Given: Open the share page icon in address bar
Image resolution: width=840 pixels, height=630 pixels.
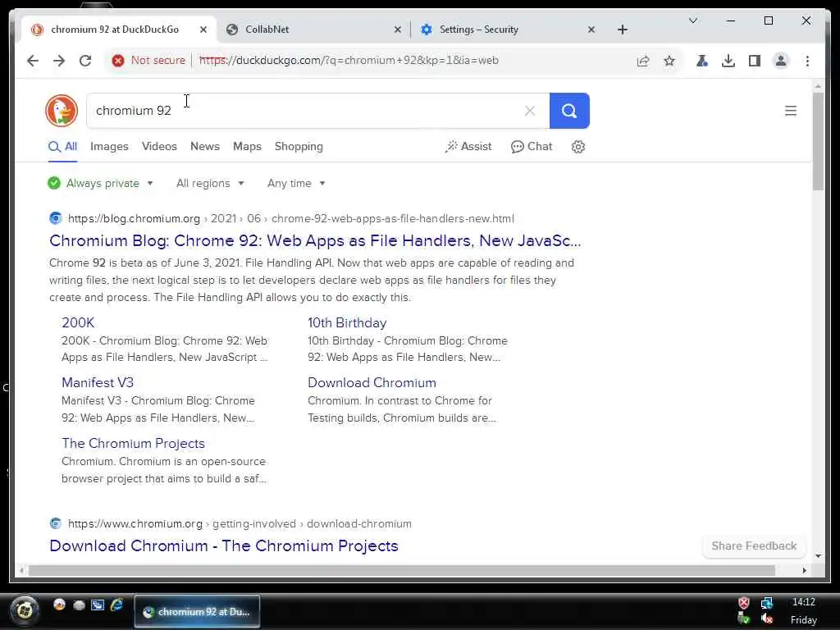Looking at the screenshot, I should [x=643, y=61].
